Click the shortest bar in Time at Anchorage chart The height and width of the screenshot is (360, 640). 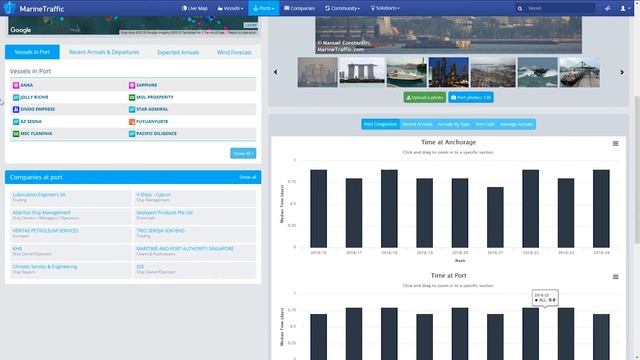point(495,217)
